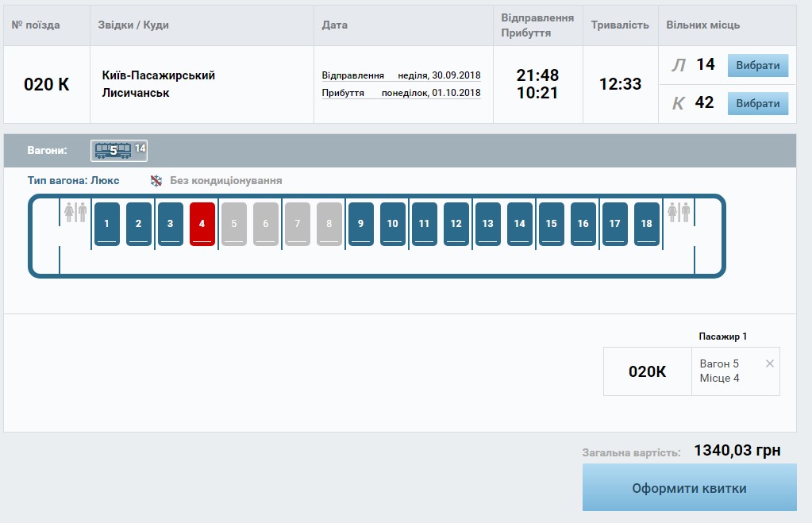Screen dimensions: 812x523
Task: Click the right restroom icon in wagon
Action: pyautogui.click(x=679, y=212)
